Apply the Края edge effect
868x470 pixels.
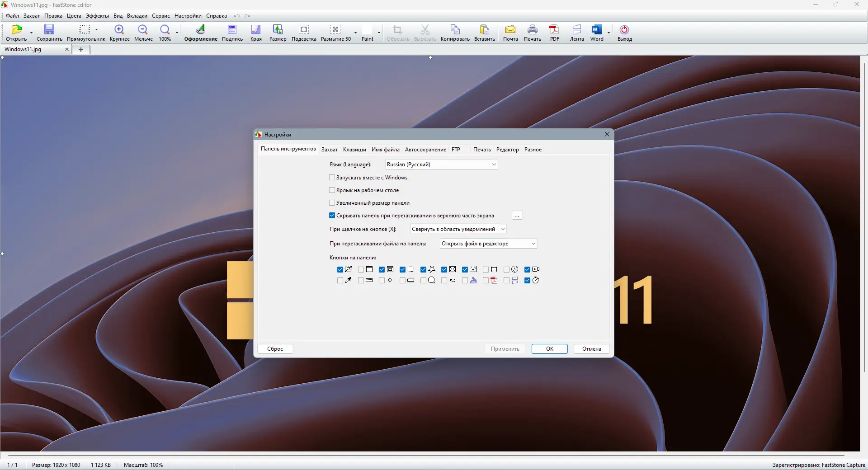pyautogui.click(x=256, y=33)
